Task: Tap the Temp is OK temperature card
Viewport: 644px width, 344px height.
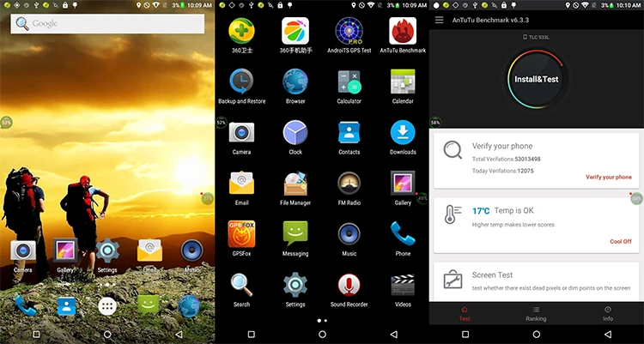Action: [x=537, y=226]
